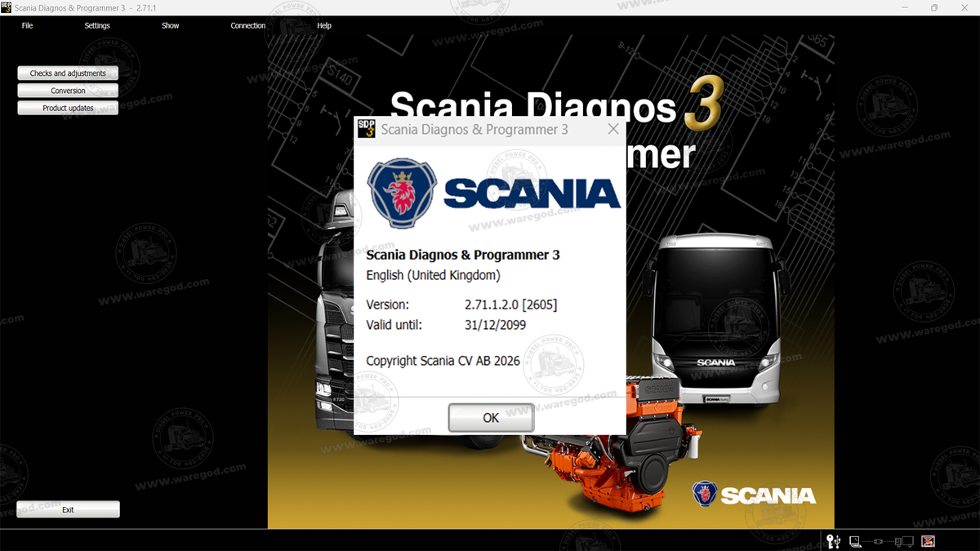Click the computer-to-vehicle connection status icon

pyautogui.click(x=881, y=540)
